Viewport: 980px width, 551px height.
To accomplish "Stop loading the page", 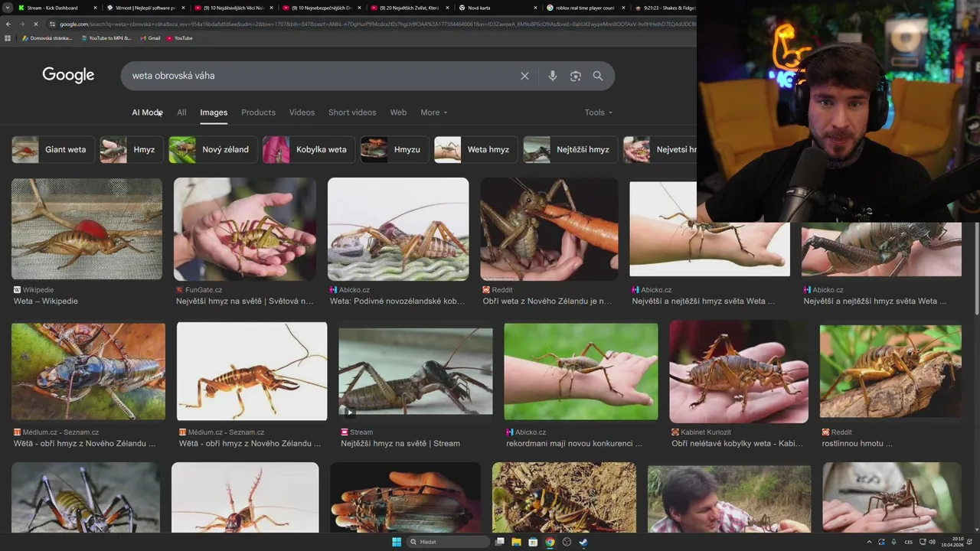I will tap(36, 24).
